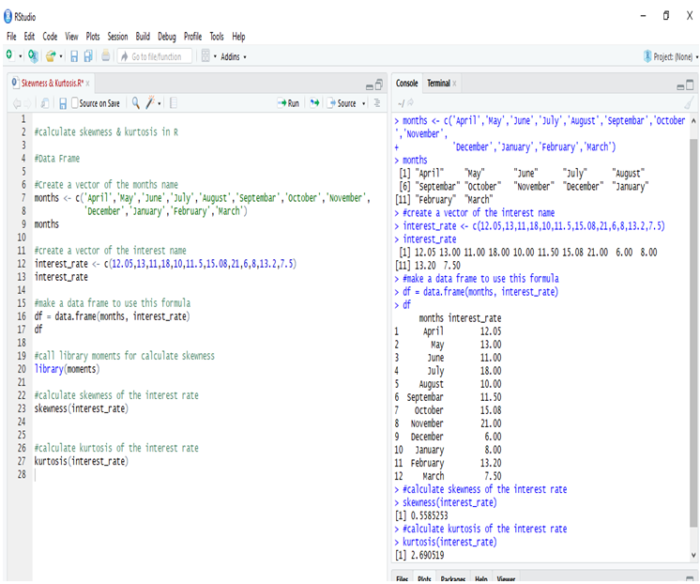Click the open file folder icon
Viewport: 700px width, 584px height.
52,56
